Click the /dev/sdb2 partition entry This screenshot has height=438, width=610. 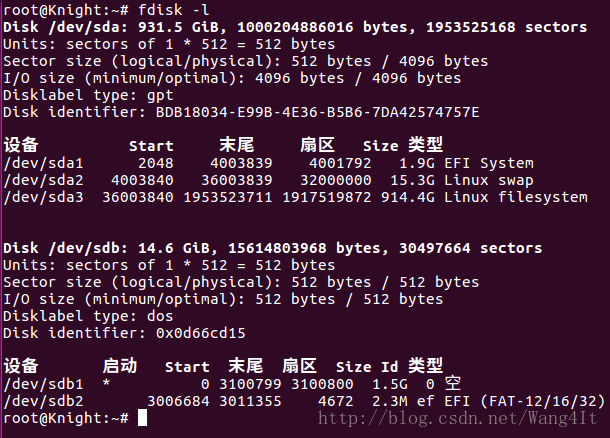coord(304,401)
